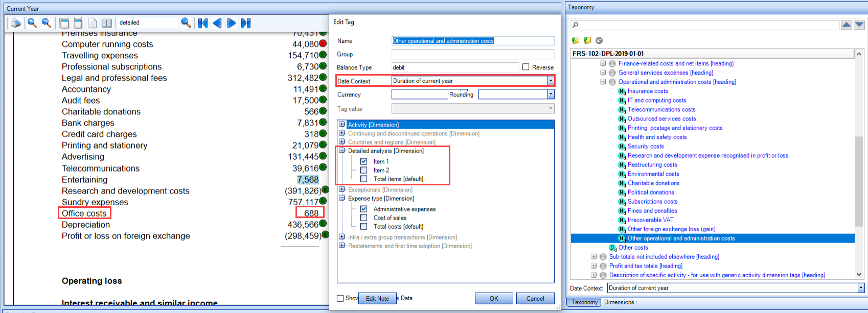Expand Finance-related costs and net items heading

[x=603, y=63]
